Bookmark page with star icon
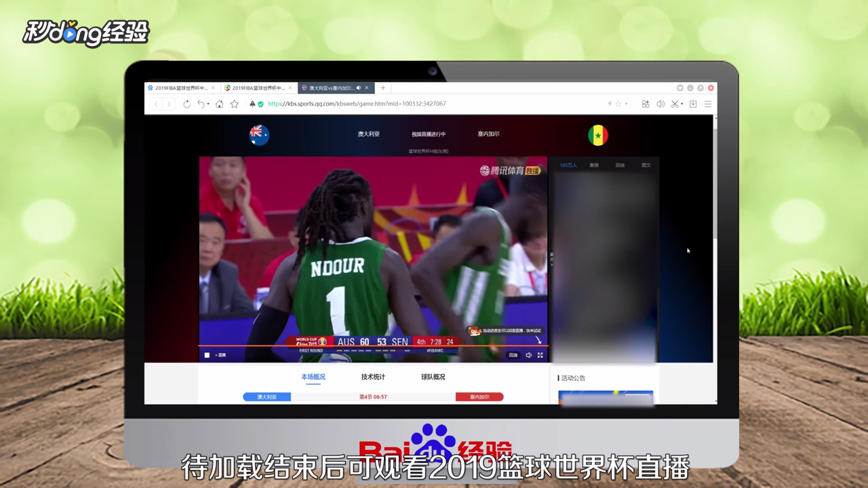 click(235, 104)
